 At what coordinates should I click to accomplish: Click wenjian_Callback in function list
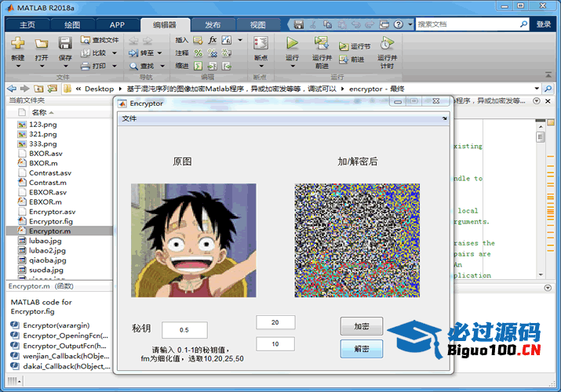coord(66,356)
